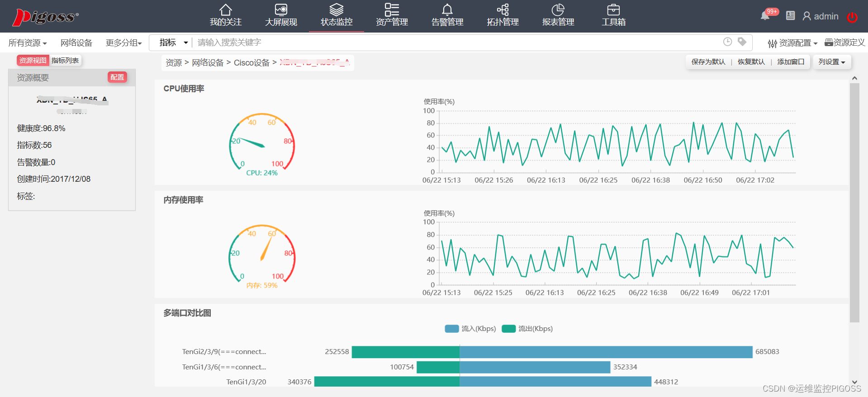Click 告警数量:0 text

(36, 162)
